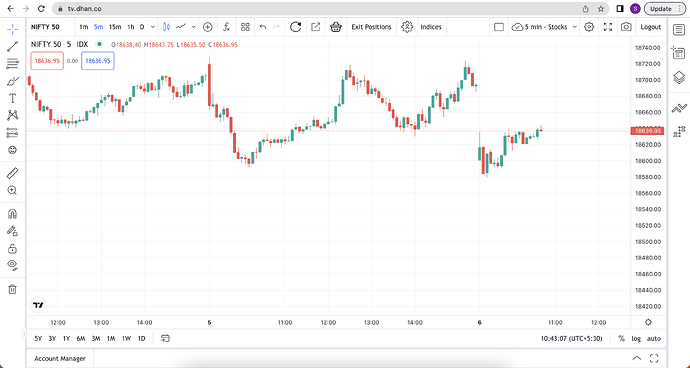Toggle magnet mode for drawings
690x368 pixels.
click(12, 214)
